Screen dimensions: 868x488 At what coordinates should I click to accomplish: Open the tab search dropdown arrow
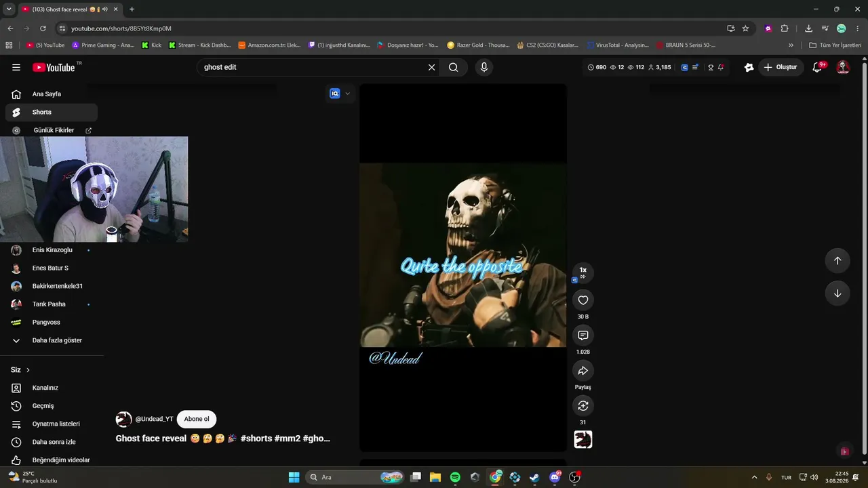tap(9, 9)
